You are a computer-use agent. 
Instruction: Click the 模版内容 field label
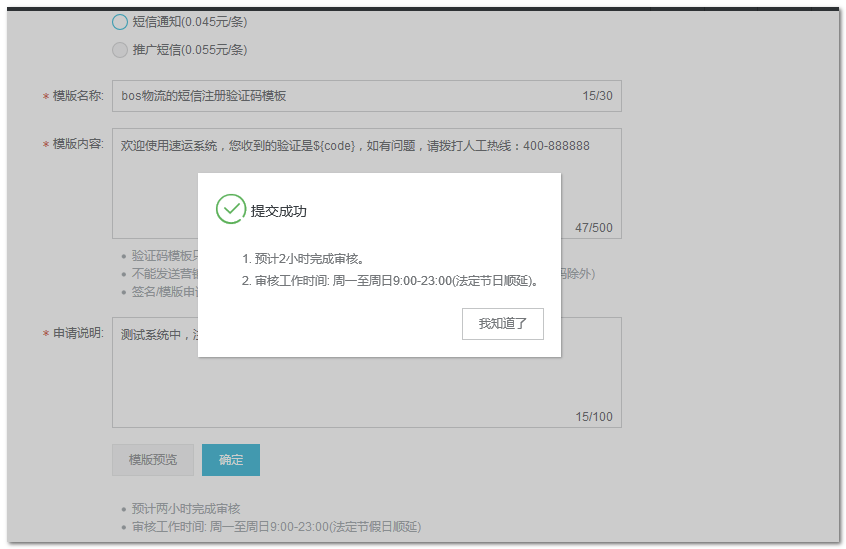pyautogui.click(x=77, y=144)
